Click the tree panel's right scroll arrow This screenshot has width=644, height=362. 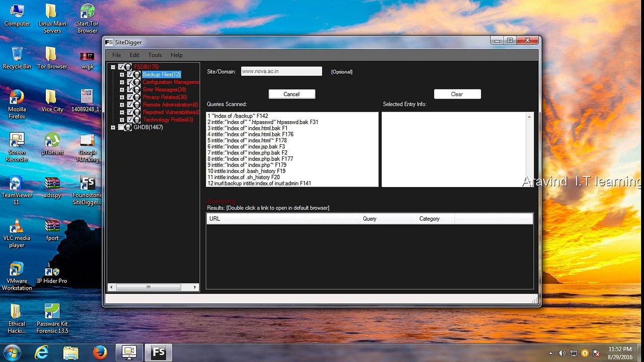195,287
